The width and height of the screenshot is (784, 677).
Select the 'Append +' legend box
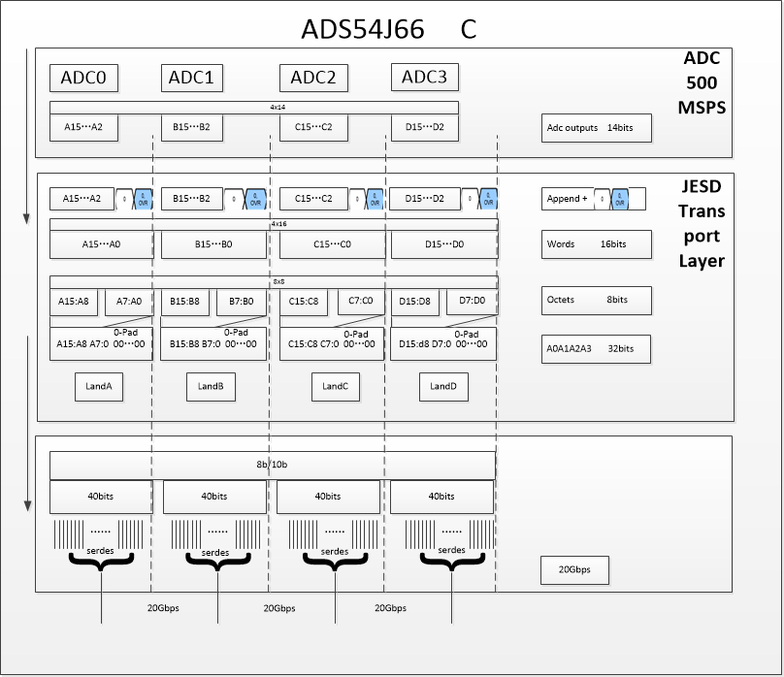(x=594, y=199)
